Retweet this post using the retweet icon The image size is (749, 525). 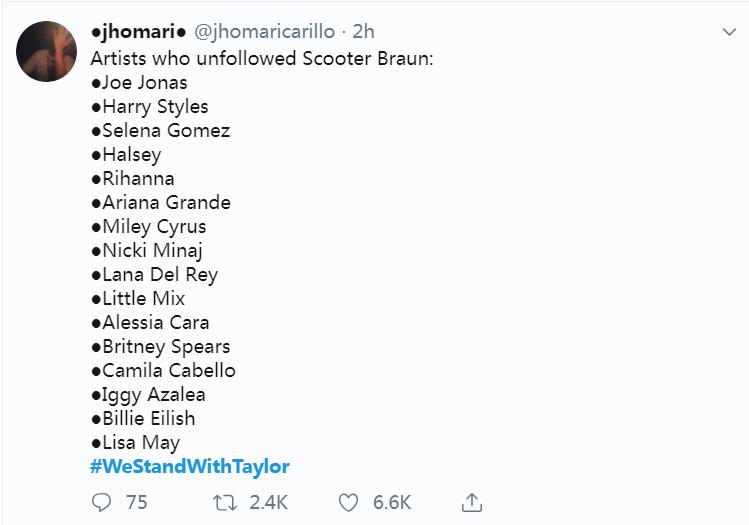pyautogui.click(x=226, y=502)
